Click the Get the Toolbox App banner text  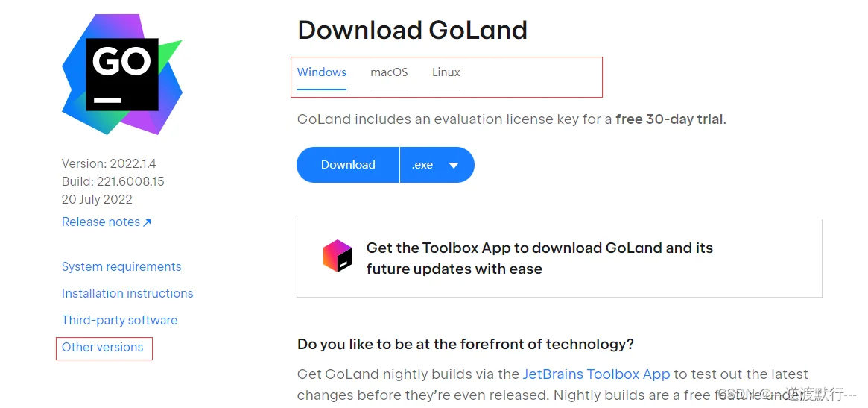tap(539, 258)
